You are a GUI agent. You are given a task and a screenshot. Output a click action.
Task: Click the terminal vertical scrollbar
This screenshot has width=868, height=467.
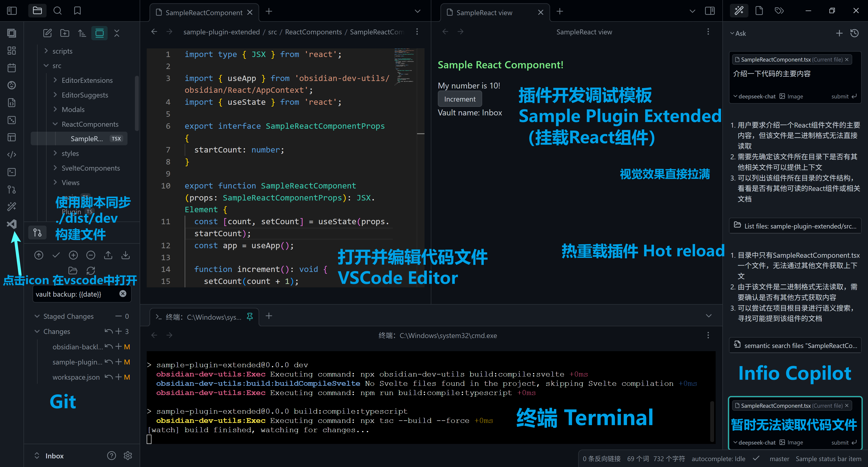click(712, 421)
